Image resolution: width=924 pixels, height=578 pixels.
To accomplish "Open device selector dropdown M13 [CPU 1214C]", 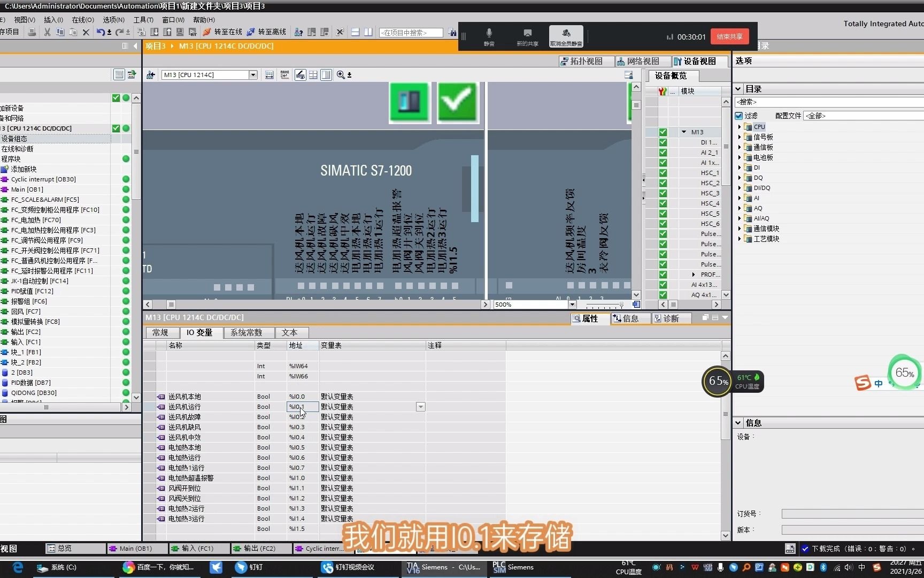I will [x=253, y=75].
